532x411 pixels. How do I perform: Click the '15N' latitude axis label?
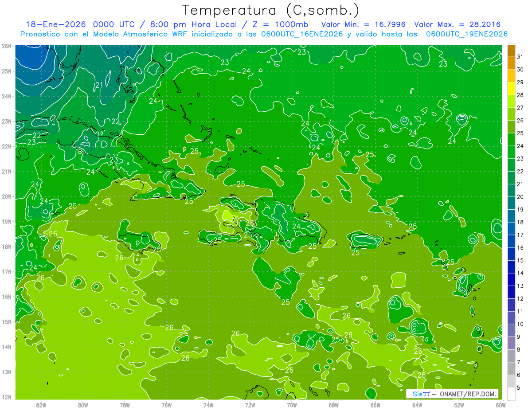(6, 322)
